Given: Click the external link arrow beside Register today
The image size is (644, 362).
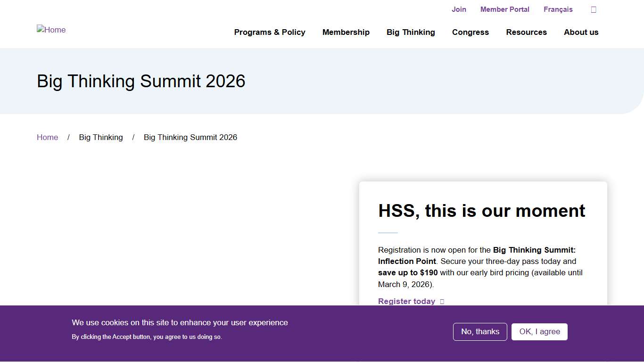Looking at the screenshot, I should [441, 301].
